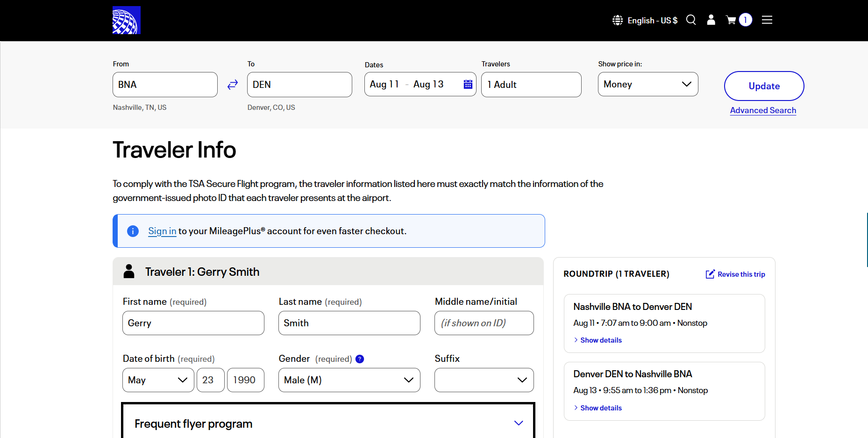Click the Nashville BNA to Denver DEN title

[x=633, y=307]
